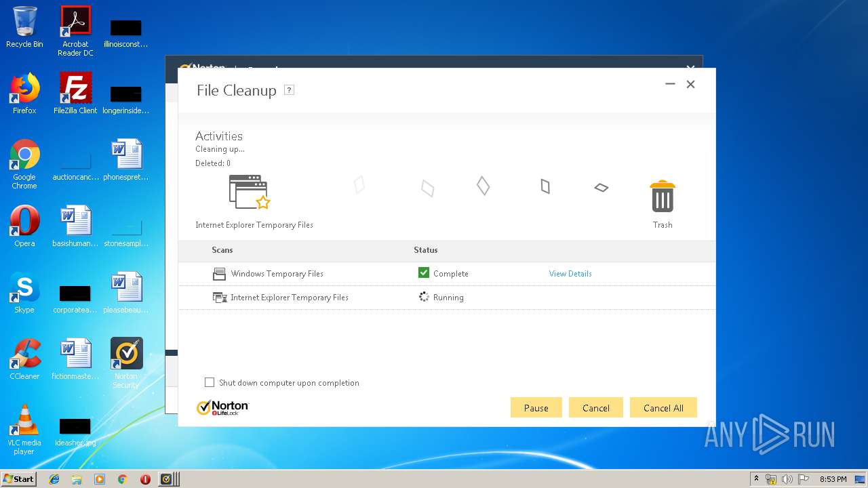Select the illinoisconst desktop file
The image size is (868, 488).
[x=126, y=33]
